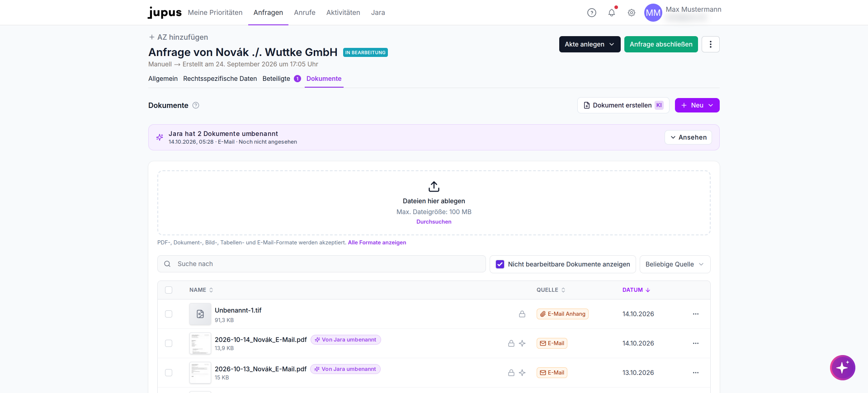Screen dimensions: 868x393
Task: Click the 'Anfrage abschließen' button
Action: tap(661, 44)
